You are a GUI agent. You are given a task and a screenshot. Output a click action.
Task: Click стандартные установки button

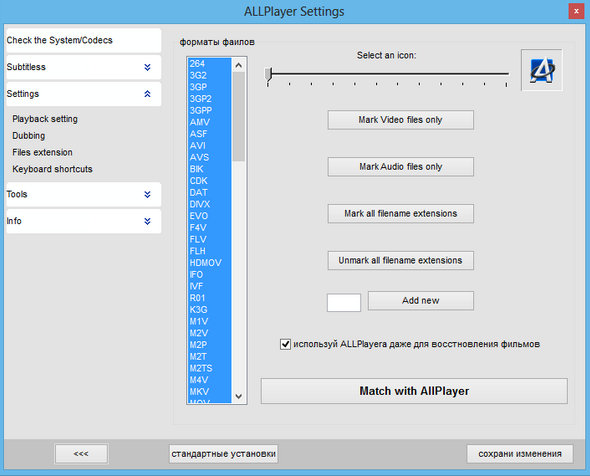pyautogui.click(x=224, y=453)
